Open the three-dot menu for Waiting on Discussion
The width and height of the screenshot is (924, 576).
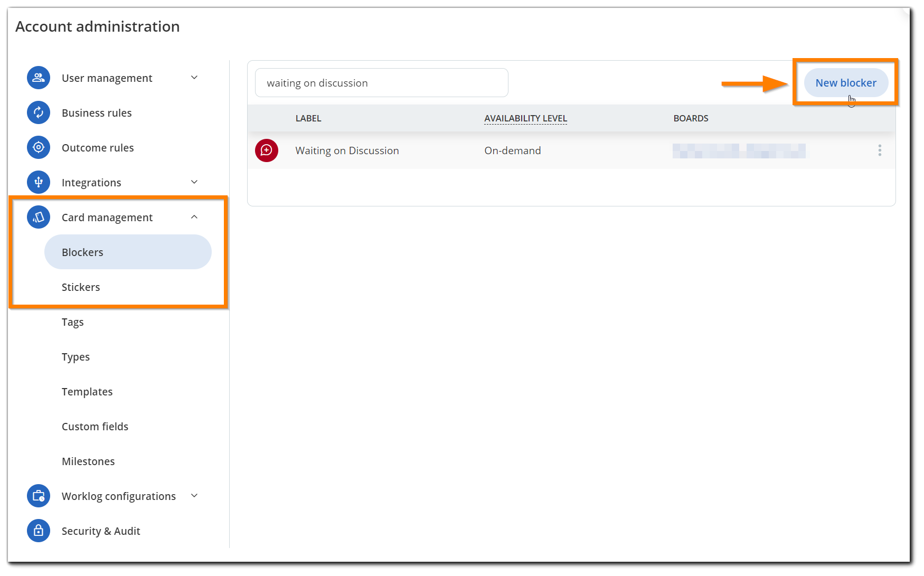point(879,150)
